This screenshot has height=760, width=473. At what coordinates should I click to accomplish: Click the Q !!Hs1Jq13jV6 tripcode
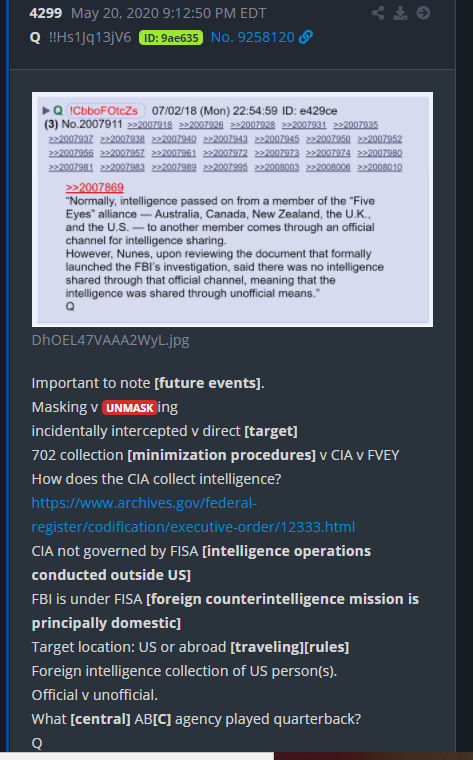coord(80,37)
